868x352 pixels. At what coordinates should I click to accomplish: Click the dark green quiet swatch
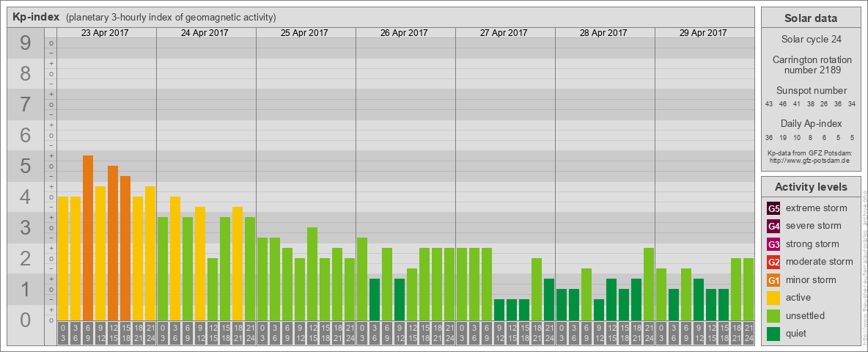(773, 334)
